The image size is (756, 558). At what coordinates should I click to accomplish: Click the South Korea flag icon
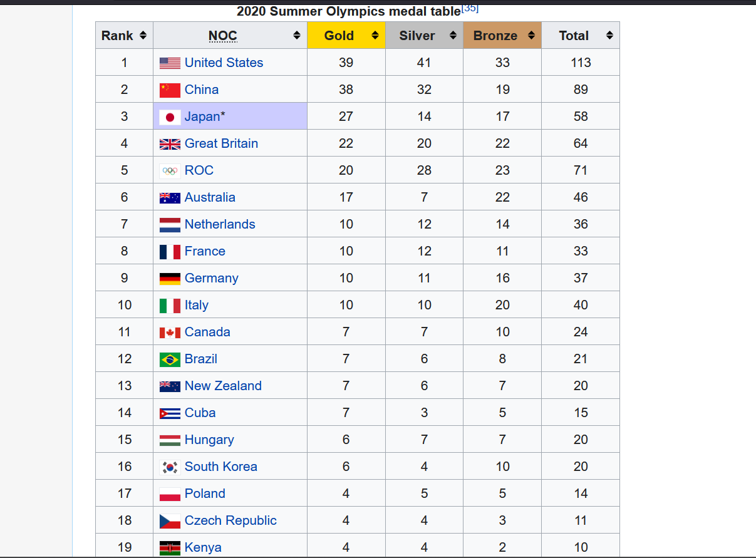click(170, 467)
